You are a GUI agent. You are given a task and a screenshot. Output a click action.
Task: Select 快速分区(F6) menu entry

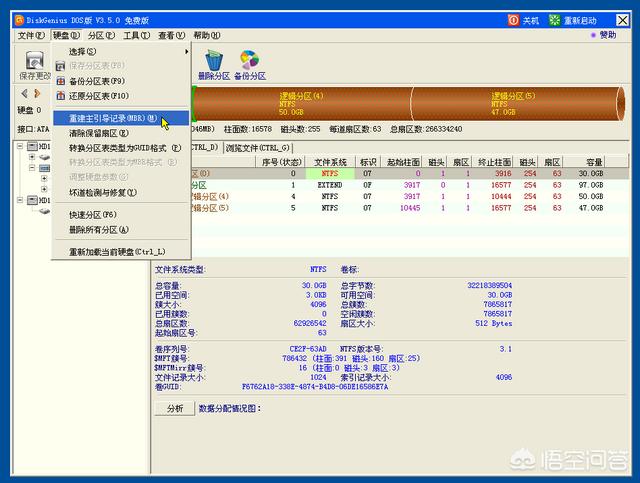point(121,215)
